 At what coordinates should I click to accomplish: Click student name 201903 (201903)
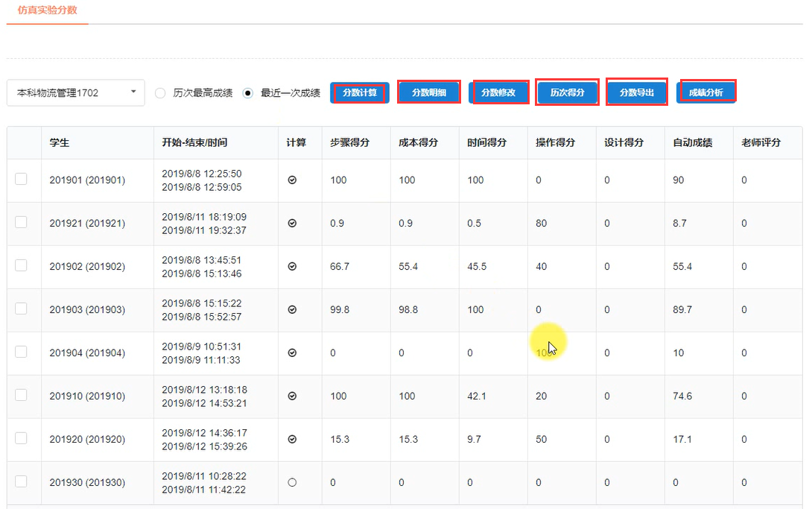pyautogui.click(x=87, y=309)
